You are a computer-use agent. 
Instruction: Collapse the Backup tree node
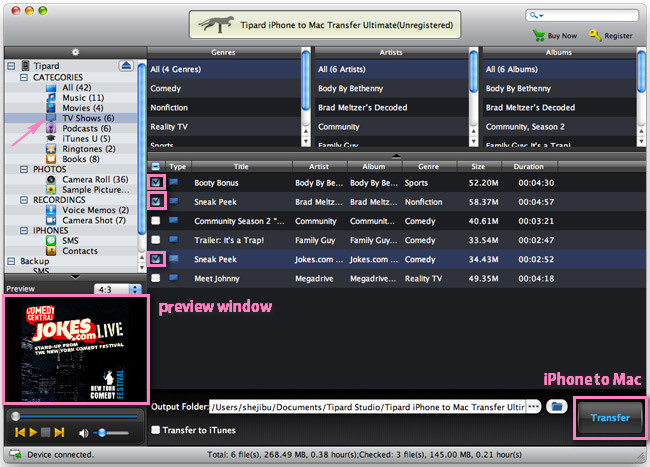pyautogui.click(x=11, y=261)
